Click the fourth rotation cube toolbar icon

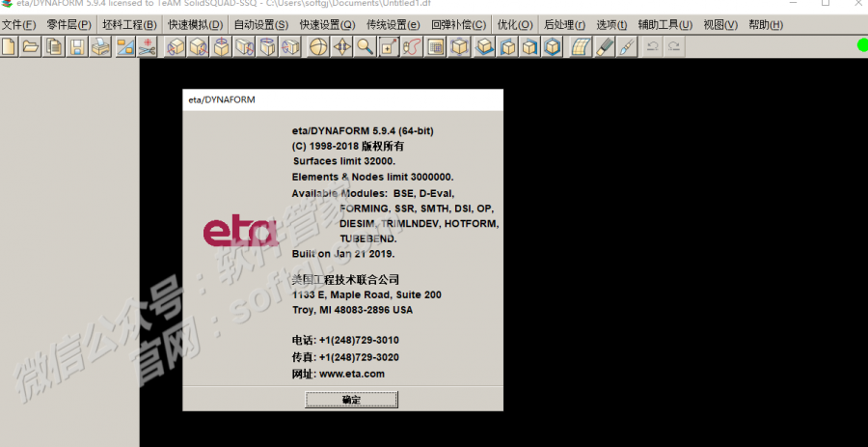coord(244,47)
